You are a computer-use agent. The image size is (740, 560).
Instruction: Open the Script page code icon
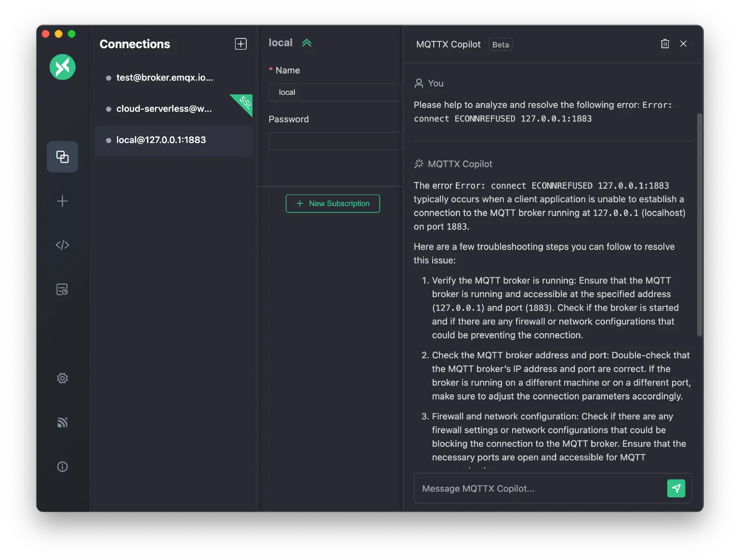(x=63, y=245)
